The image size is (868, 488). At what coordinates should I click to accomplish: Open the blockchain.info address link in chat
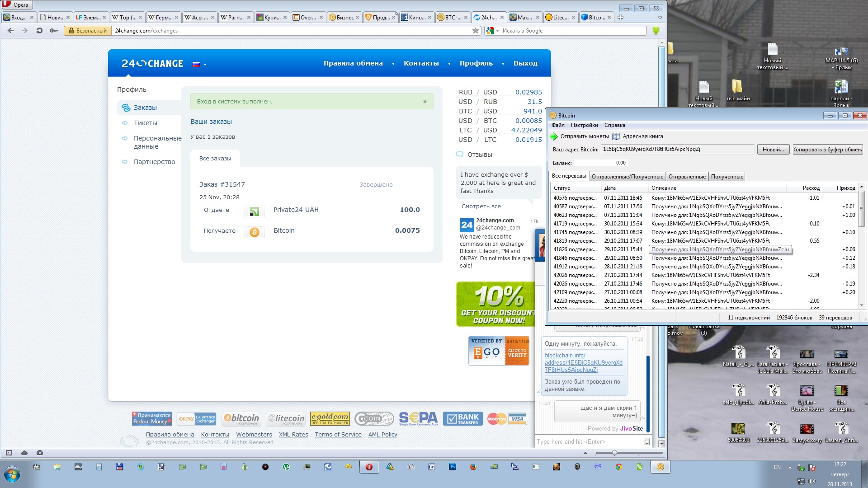584,362
